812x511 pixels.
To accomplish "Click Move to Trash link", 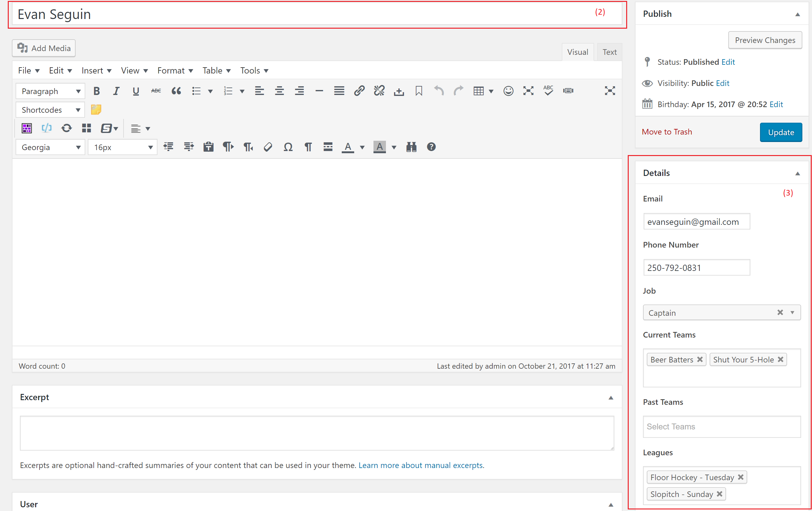I will [x=667, y=132].
